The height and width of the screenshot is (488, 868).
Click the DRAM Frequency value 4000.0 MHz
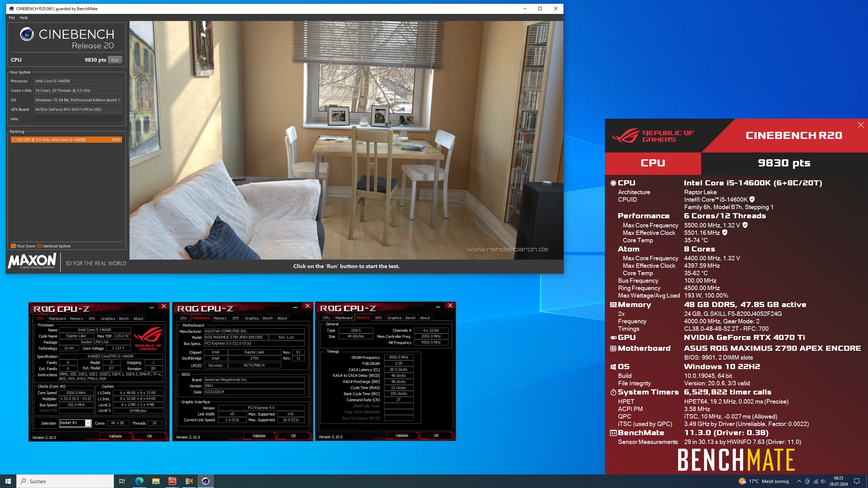coord(398,357)
